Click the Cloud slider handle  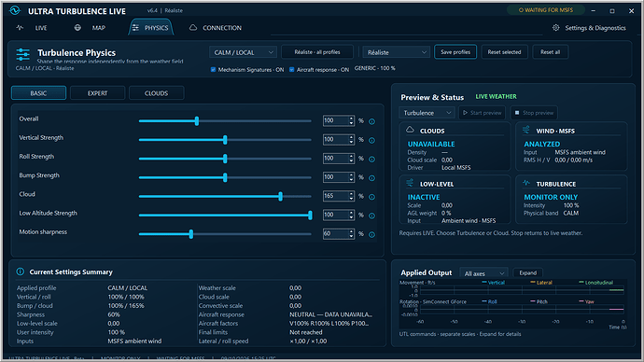pos(281,196)
